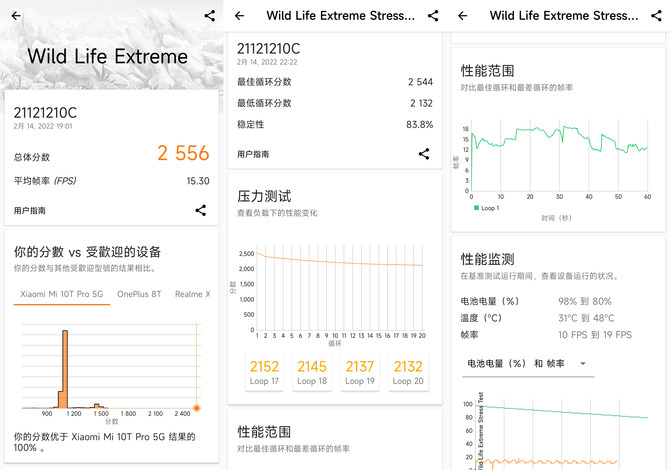Open the 电池电量 (%) 和 帧率 dropdown

pyautogui.click(x=524, y=363)
